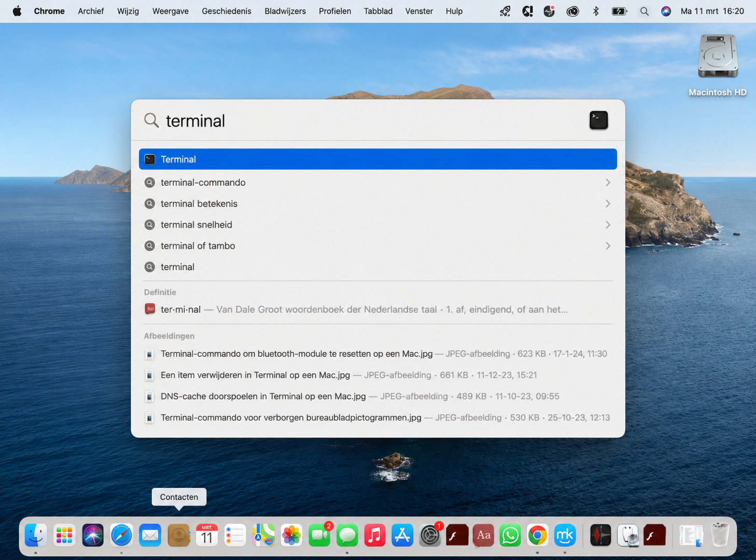The height and width of the screenshot is (560, 756).
Task: Open the Bladwijzers menu
Action: click(285, 11)
